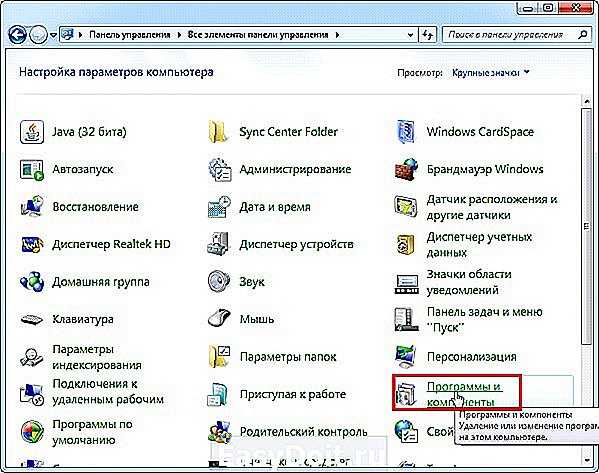Open the Приступая к работе icon
Viewport: 599px width, 473px height.
point(218,394)
